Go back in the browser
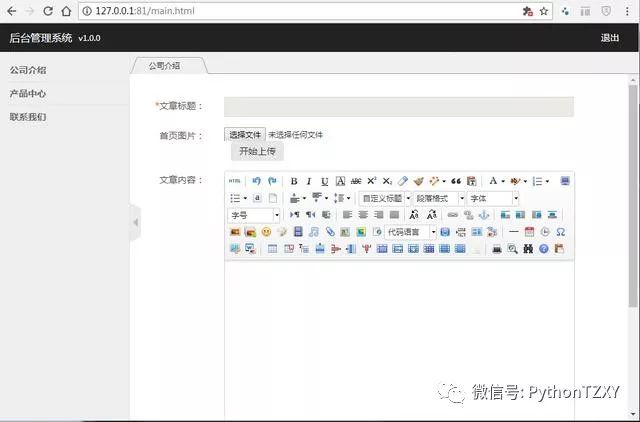 click(11, 11)
